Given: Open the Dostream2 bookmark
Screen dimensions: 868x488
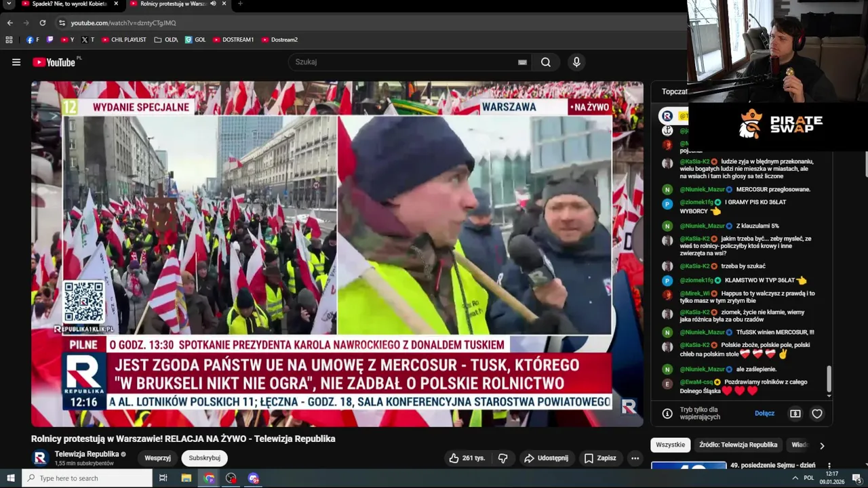Looking at the screenshot, I should tap(279, 40).
